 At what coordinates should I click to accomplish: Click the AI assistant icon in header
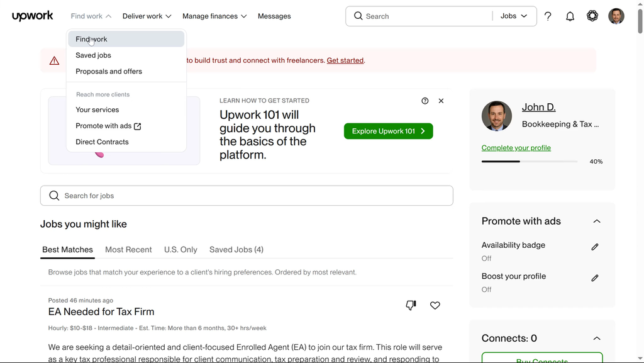592,16
